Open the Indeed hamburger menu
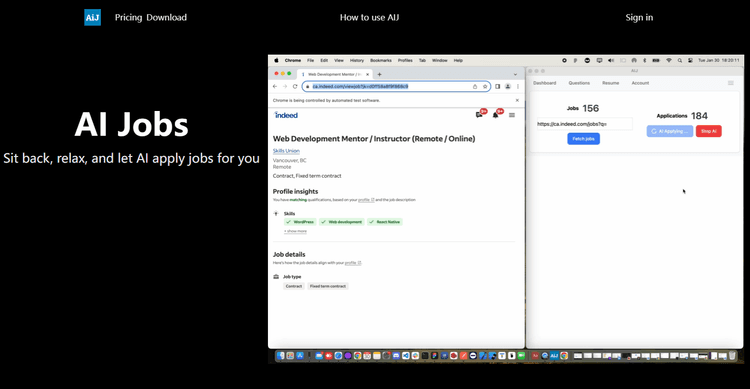Screen dimensions: 750x389 click(x=512, y=115)
